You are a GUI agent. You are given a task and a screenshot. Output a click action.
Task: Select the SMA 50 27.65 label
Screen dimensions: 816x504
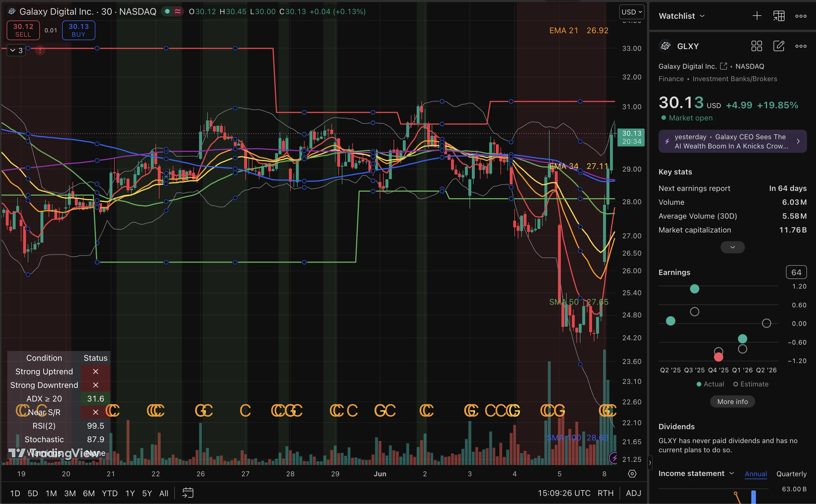click(x=578, y=302)
